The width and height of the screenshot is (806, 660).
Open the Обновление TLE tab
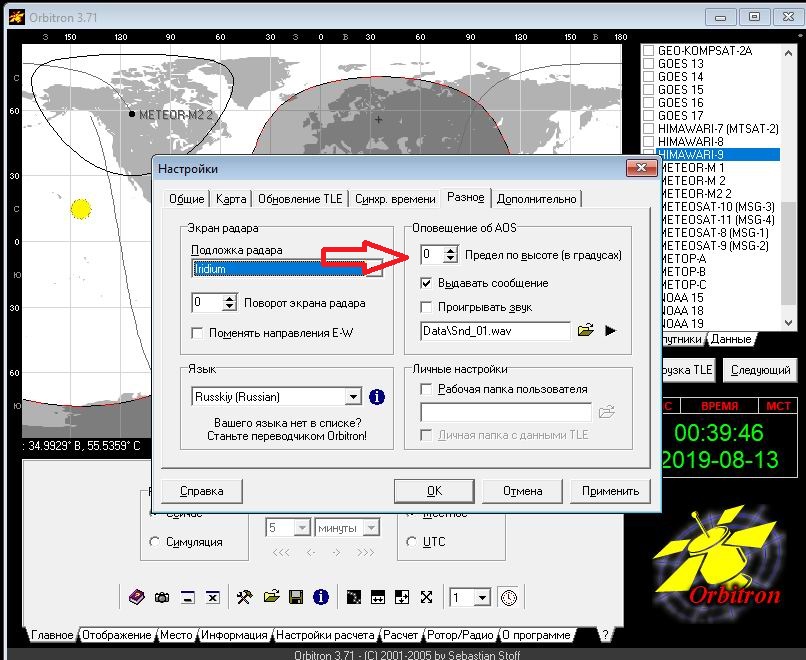(300, 199)
